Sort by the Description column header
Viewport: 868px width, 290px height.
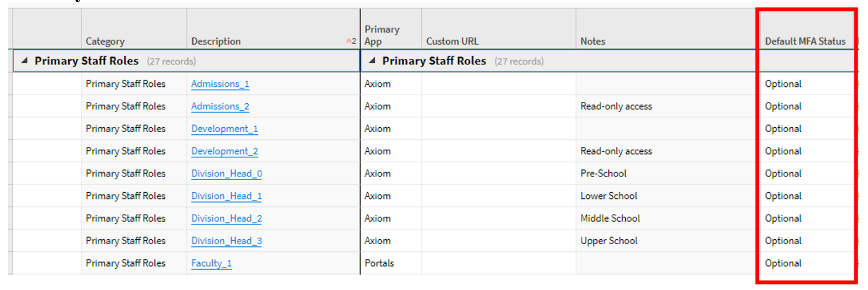(215, 42)
